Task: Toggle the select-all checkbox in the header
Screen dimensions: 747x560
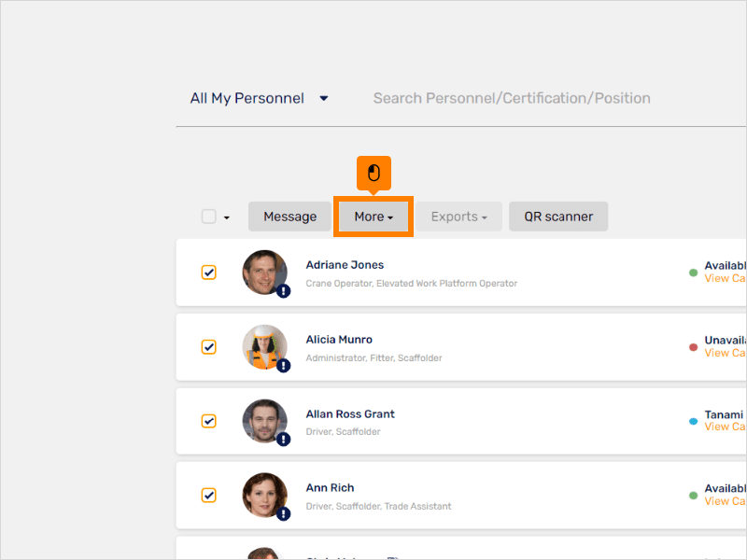Action: point(207,216)
